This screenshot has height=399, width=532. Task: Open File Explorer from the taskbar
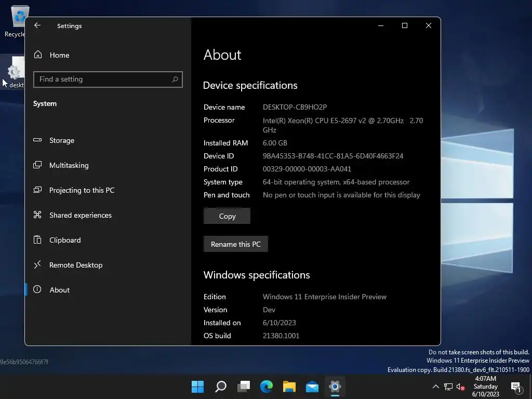pos(289,387)
